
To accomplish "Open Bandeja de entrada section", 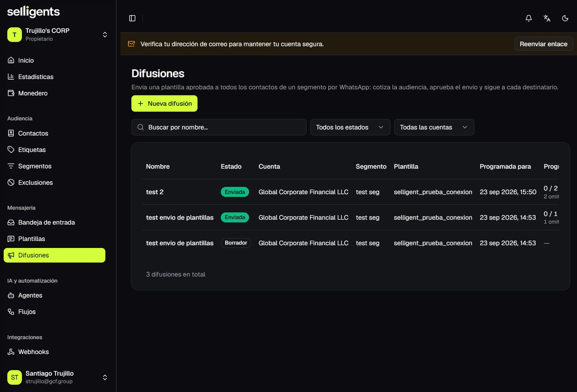I will 54,222.
